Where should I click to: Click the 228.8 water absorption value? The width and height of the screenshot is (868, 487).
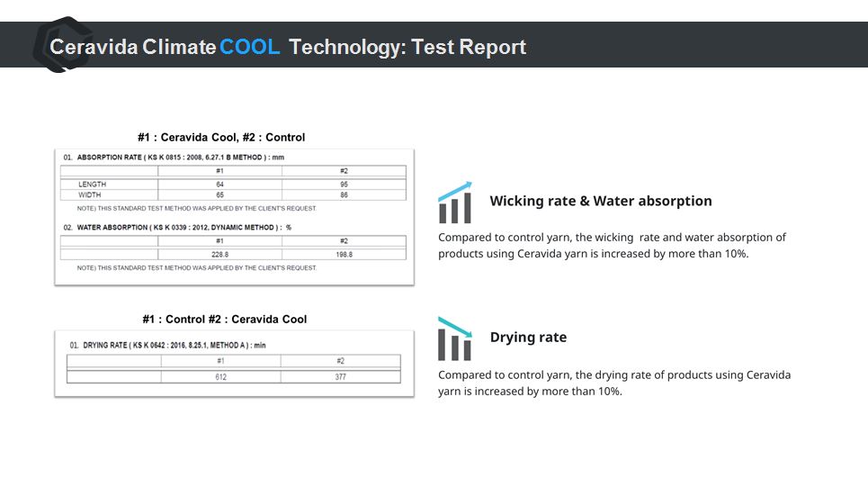pos(219,255)
